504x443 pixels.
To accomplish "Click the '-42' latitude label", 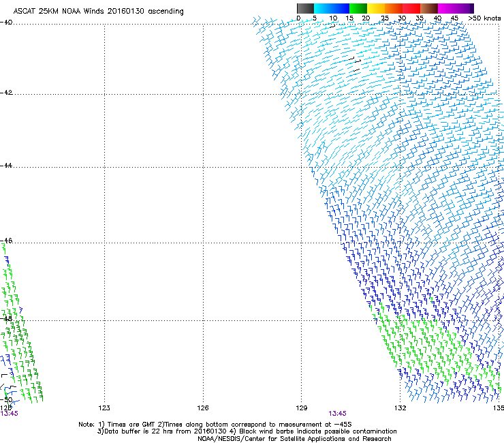I will tap(6, 93).
